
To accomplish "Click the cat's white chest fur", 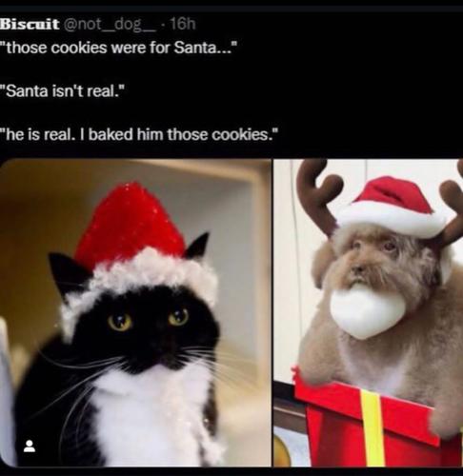I will tap(152, 412).
